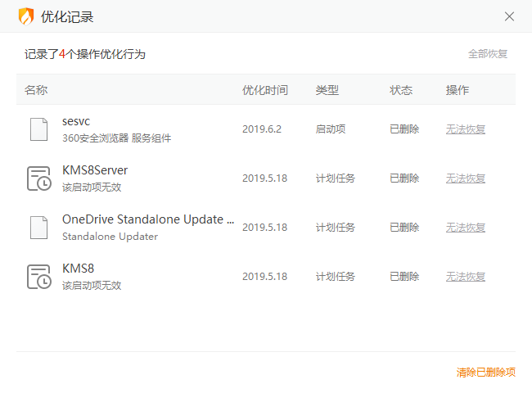This screenshot has width=532, height=393.
Task: Click the orange shield logo icon
Action: (x=26, y=16)
